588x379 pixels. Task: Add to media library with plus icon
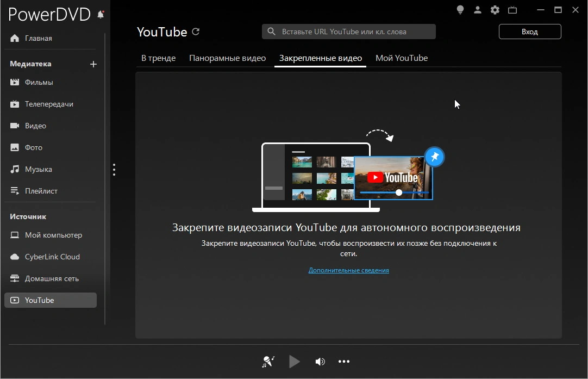tap(93, 64)
